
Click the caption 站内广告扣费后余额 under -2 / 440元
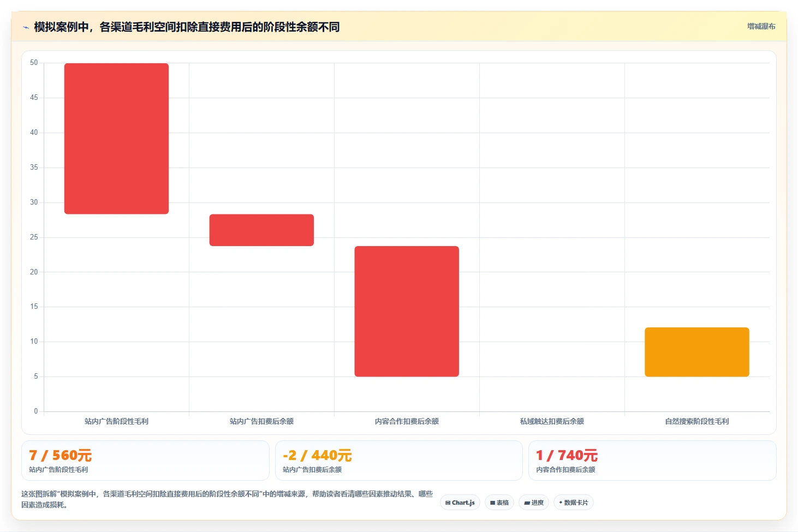point(312,470)
